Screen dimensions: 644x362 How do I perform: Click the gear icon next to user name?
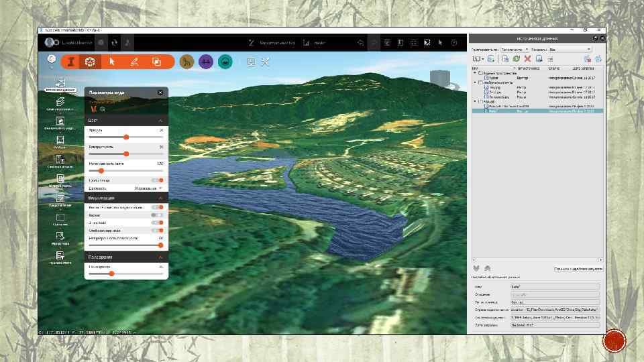tap(101, 42)
